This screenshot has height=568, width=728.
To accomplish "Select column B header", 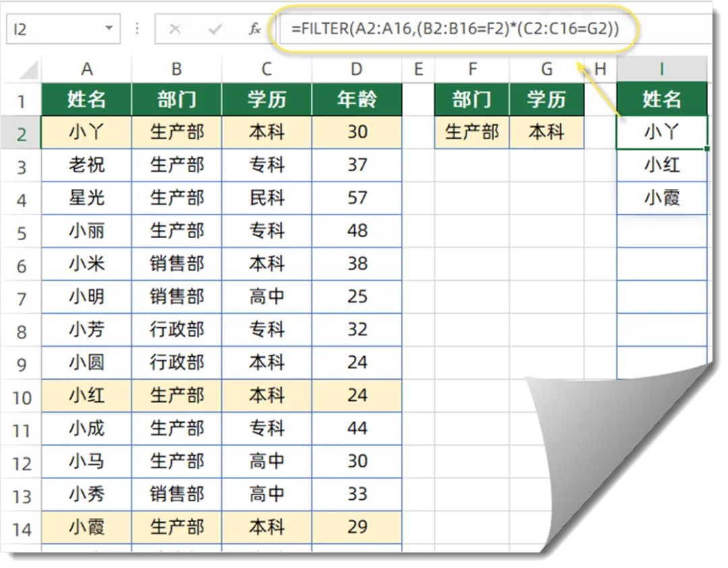I will coord(177,69).
